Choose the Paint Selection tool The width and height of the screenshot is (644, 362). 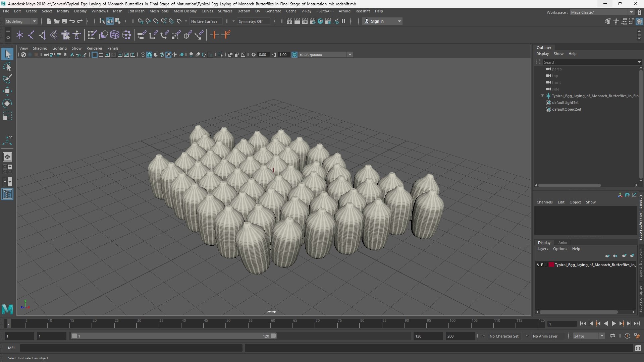coord(7,79)
